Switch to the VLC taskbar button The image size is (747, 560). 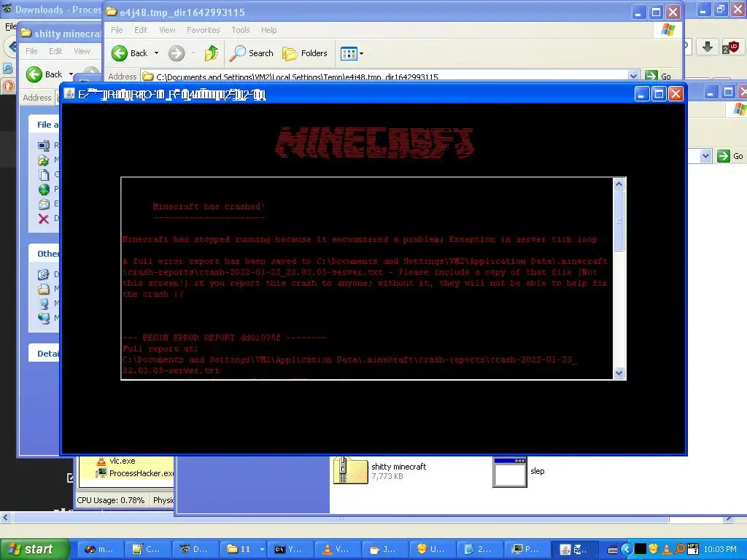tap(338, 549)
